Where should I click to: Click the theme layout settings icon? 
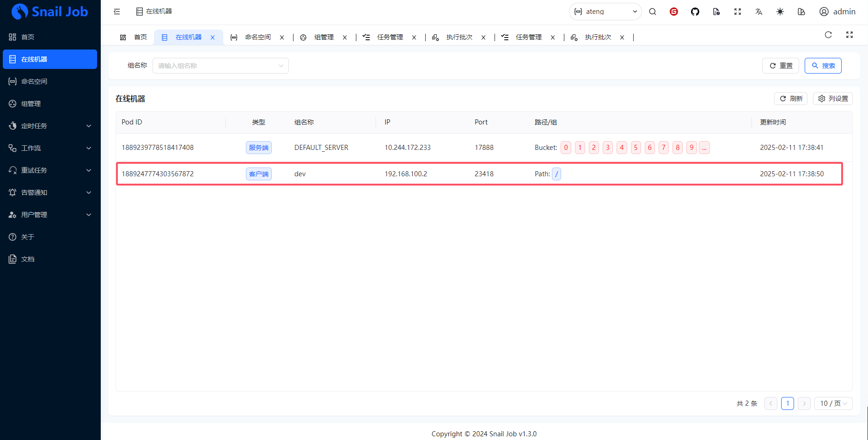801,12
